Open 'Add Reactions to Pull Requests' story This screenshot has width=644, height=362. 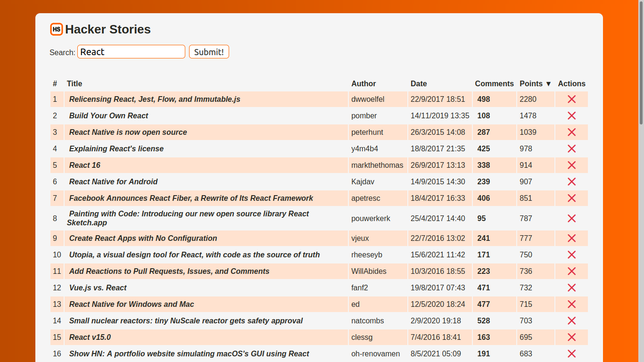pyautogui.click(x=169, y=271)
